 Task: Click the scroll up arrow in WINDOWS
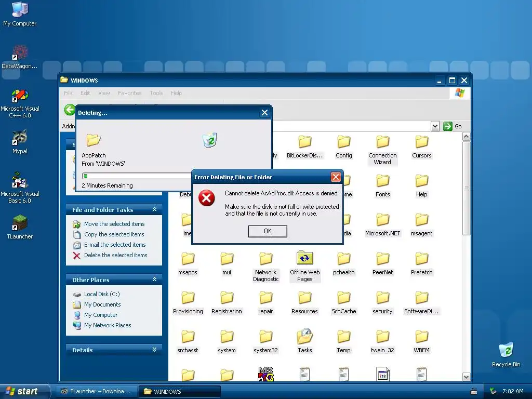466,137
